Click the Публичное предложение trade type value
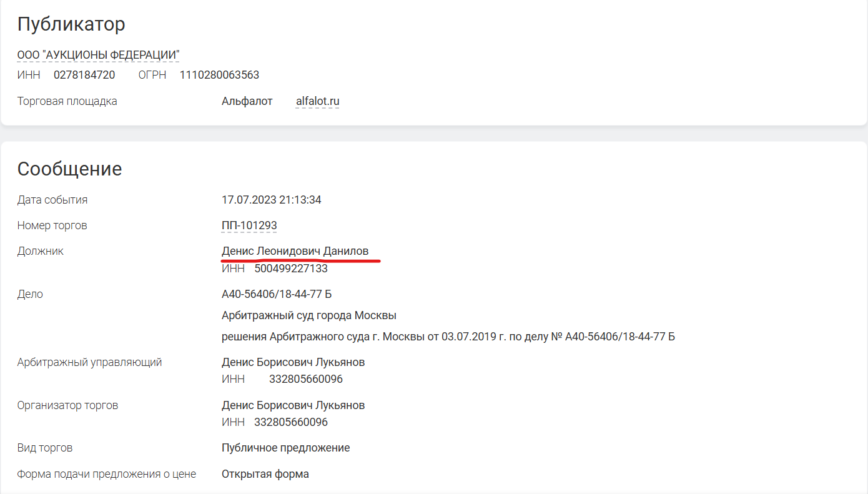This screenshot has height=494, width=868. (x=285, y=448)
